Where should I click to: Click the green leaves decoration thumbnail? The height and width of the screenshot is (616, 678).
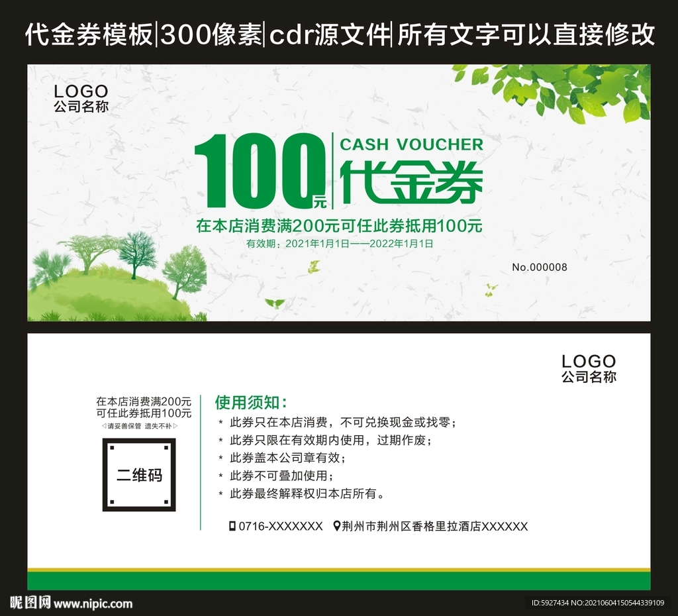click(x=552, y=93)
